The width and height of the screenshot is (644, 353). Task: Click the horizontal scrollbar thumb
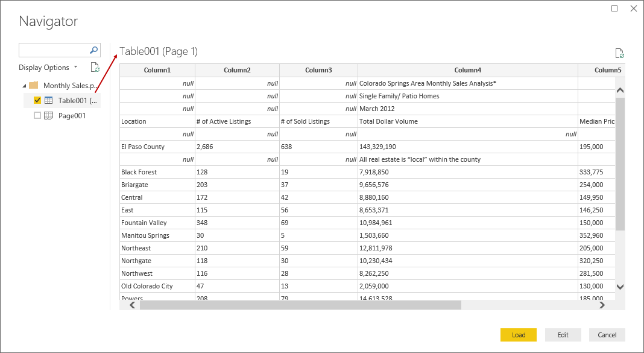300,305
